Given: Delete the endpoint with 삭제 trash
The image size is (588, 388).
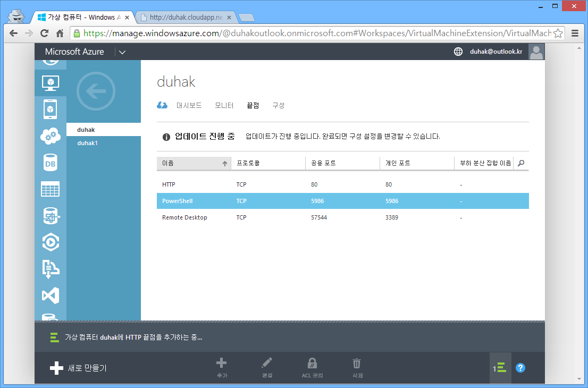Looking at the screenshot, I should (357, 368).
